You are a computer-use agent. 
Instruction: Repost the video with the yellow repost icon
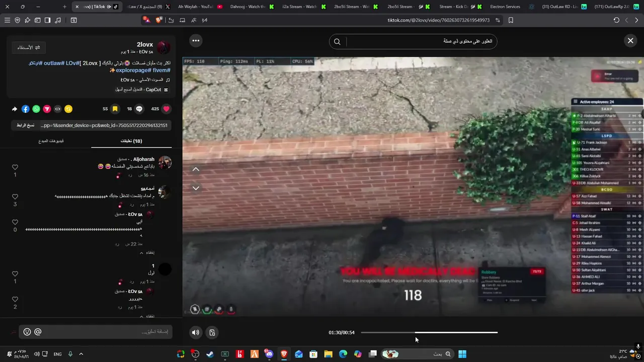[x=68, y=109]
